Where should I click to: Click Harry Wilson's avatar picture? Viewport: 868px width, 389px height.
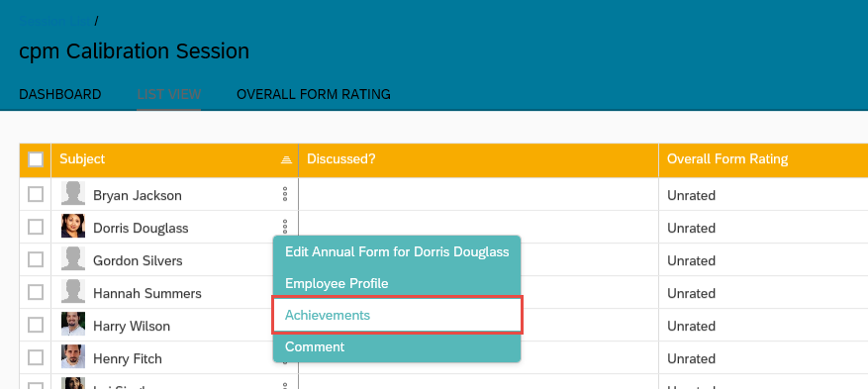click(x=73, y=324)
